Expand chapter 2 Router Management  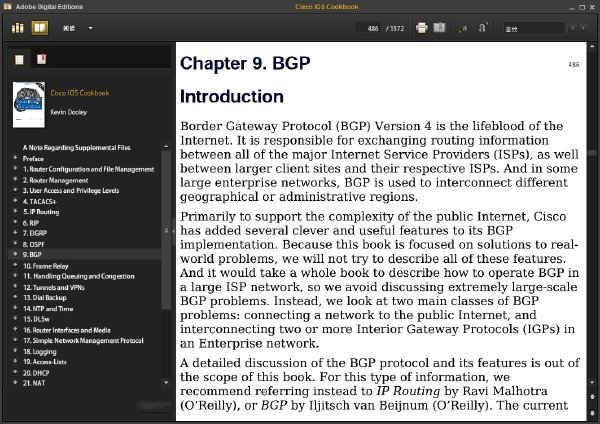coord(15,179)
